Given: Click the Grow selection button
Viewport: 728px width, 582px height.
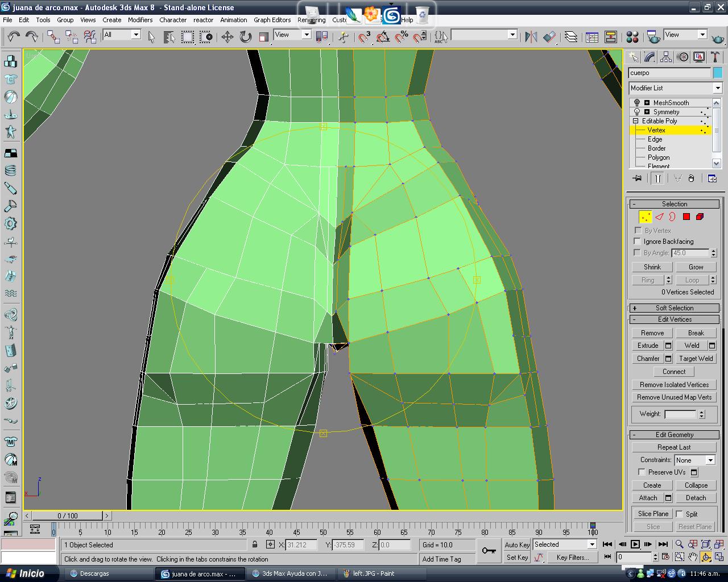Looking at the screenshot, I should click(x=696, y=267).
